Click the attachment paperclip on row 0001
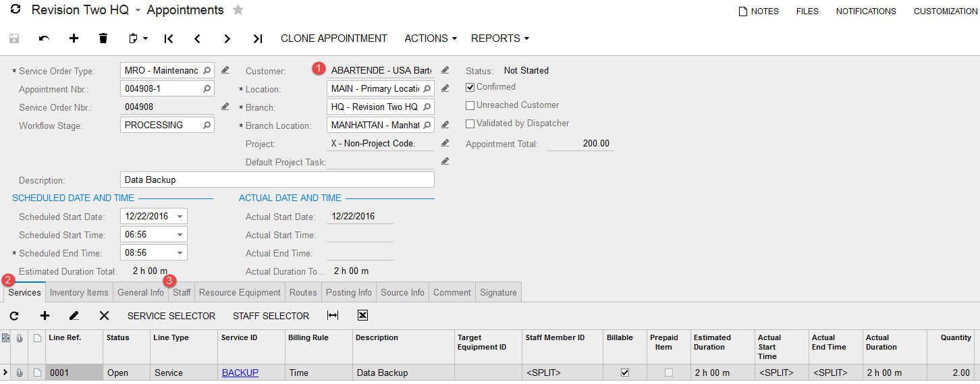The width and height of the screenshot is (980, 384). click(x=20, y=373)
